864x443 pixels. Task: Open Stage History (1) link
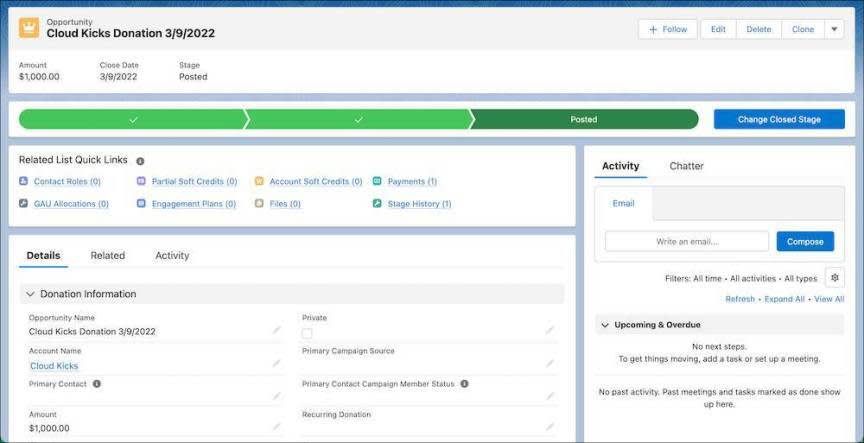419,203
